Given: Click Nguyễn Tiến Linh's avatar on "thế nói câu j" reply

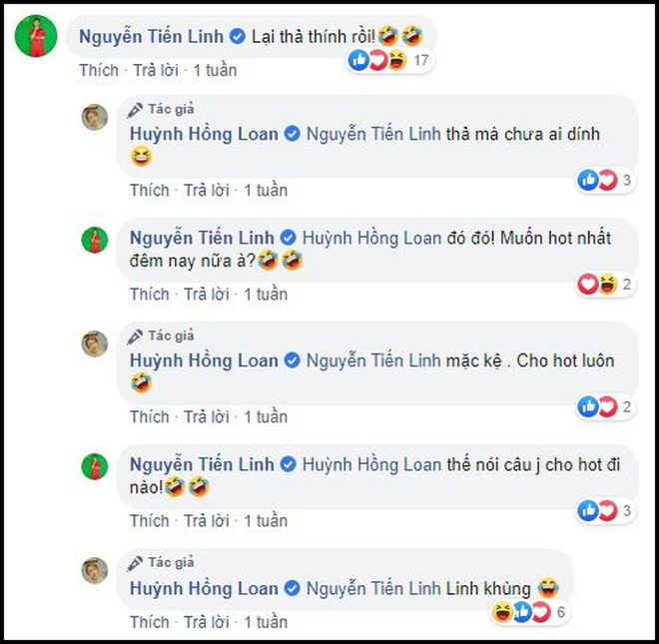Looking at the screenshot, I should point(95,466).
